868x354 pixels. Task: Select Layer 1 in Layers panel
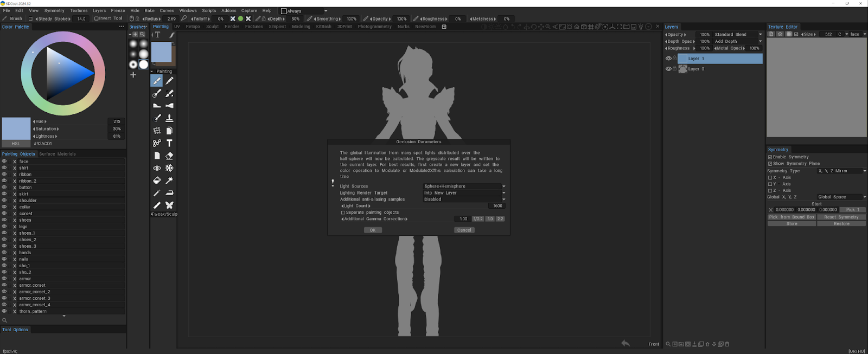tap(720, 59)
